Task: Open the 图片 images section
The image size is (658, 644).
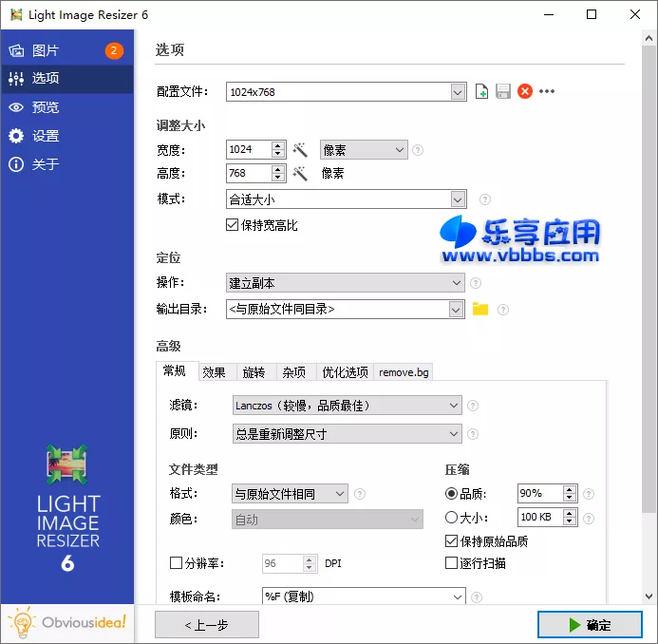Action: (67, 50)
